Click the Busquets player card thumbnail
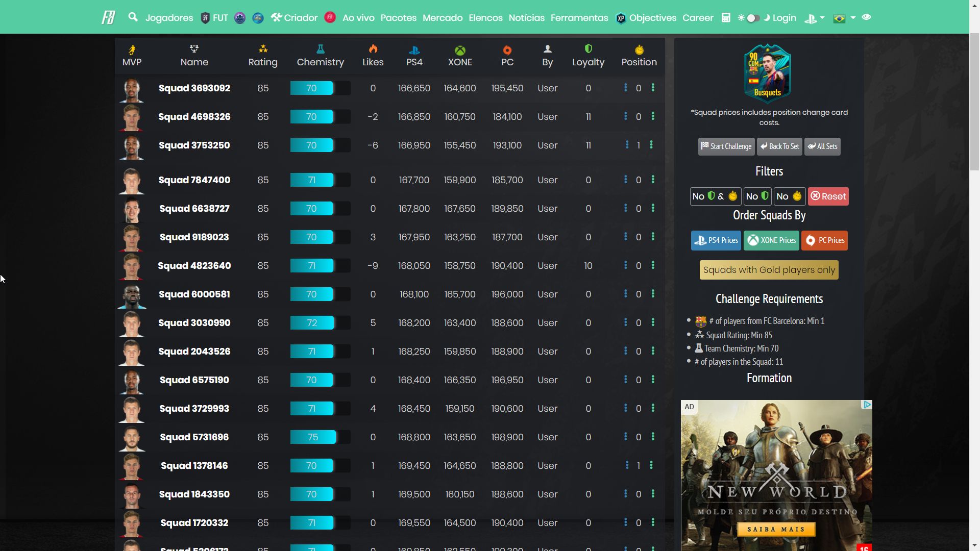Screen dimensions: 980x551 (767, 73)
